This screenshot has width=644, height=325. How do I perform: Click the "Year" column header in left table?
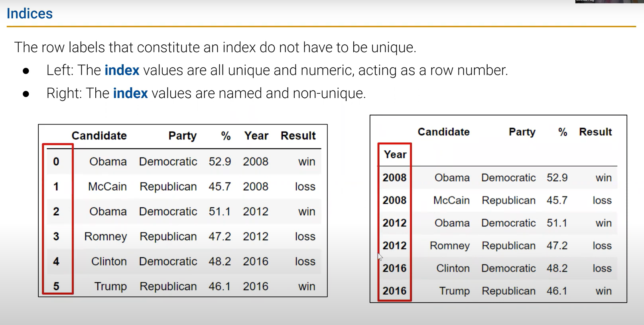coord(256,136)
